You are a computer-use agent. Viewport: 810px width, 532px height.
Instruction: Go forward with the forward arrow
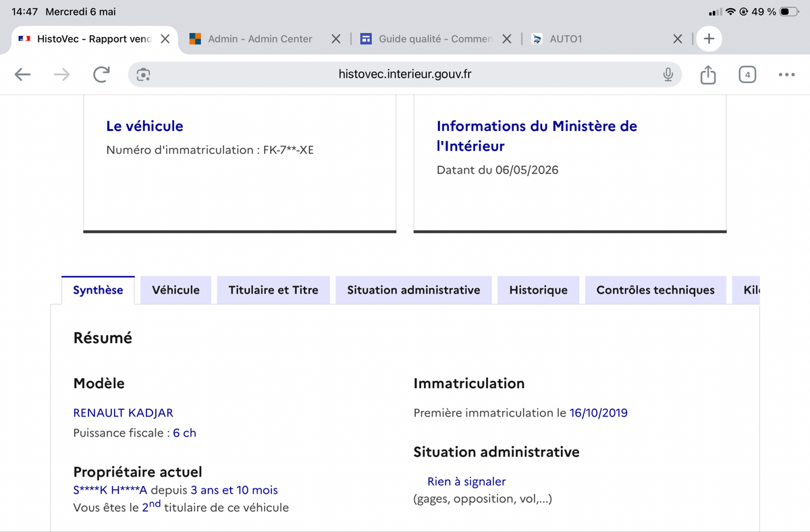coord(62,75)
